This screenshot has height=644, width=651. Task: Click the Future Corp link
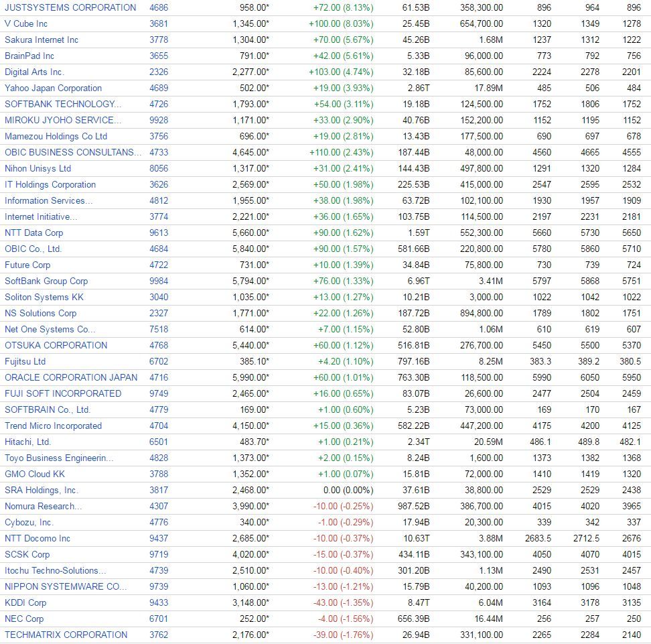27,265
